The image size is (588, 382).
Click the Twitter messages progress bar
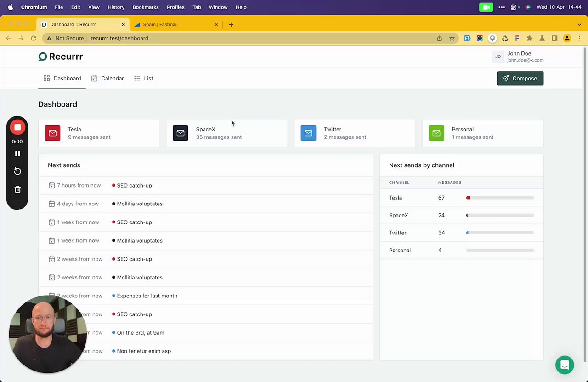(x=500, y=233)
